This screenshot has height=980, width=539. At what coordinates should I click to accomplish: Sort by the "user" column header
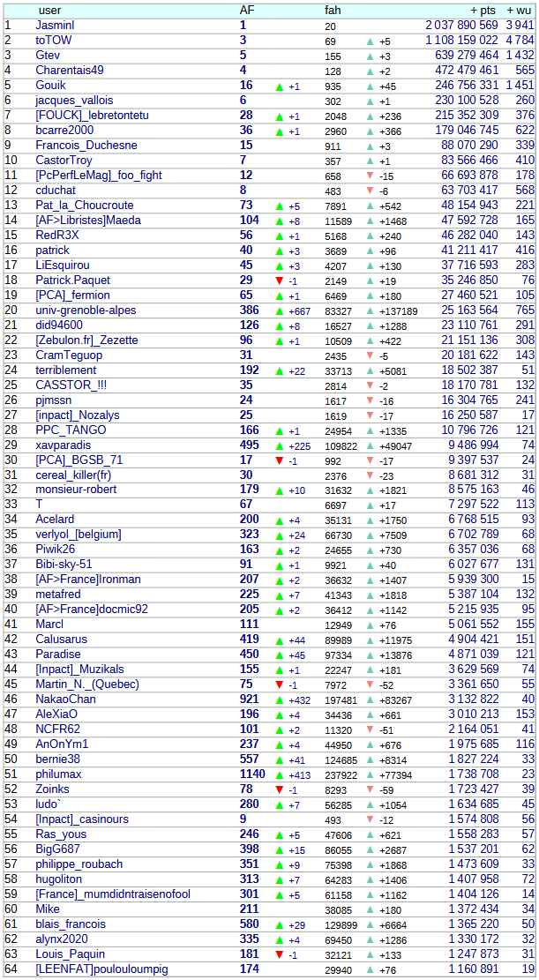click(50, 11)
